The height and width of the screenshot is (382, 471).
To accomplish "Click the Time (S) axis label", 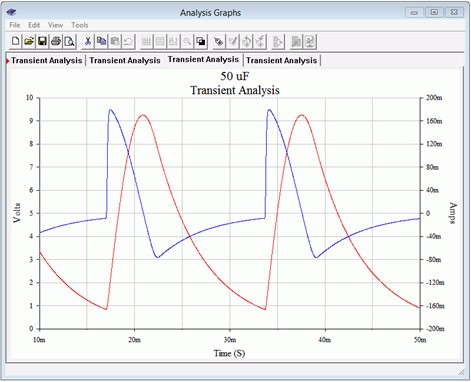I will (229, 353).
